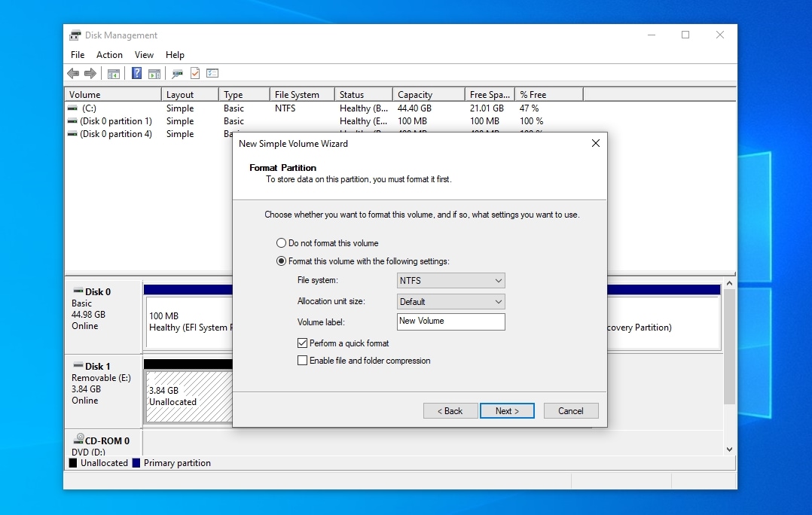Cancel the New Simple Volume Wizard

[x=571, y=411]
